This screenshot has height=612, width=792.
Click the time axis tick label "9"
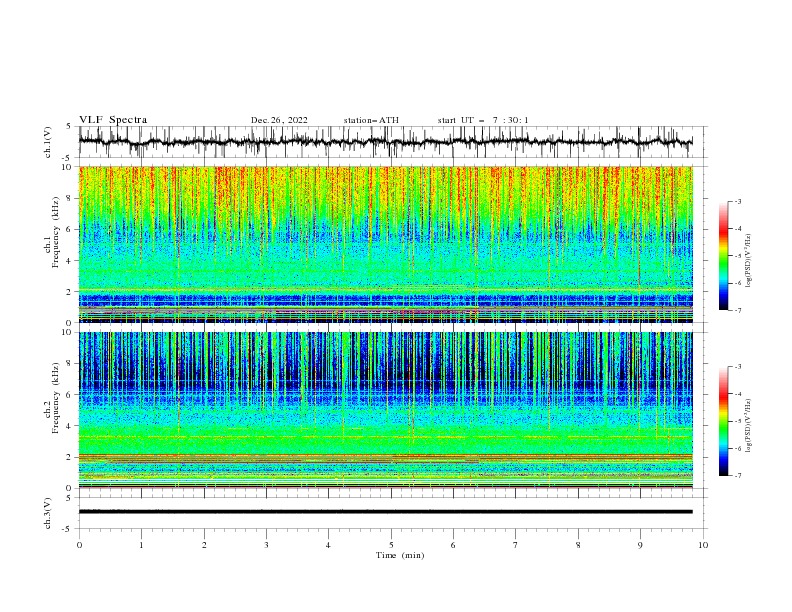(640, 545)
